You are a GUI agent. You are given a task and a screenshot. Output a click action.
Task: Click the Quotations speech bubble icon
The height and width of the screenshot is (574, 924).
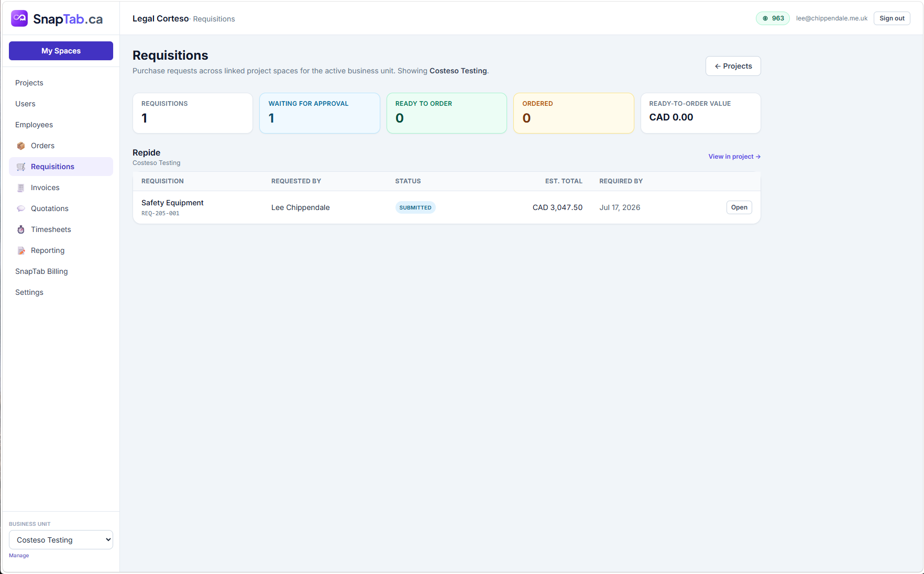point(21,208)
